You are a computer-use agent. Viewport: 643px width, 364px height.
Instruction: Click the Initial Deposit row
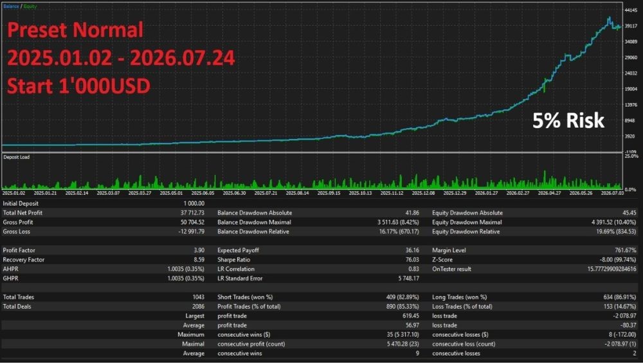(104, 204)
